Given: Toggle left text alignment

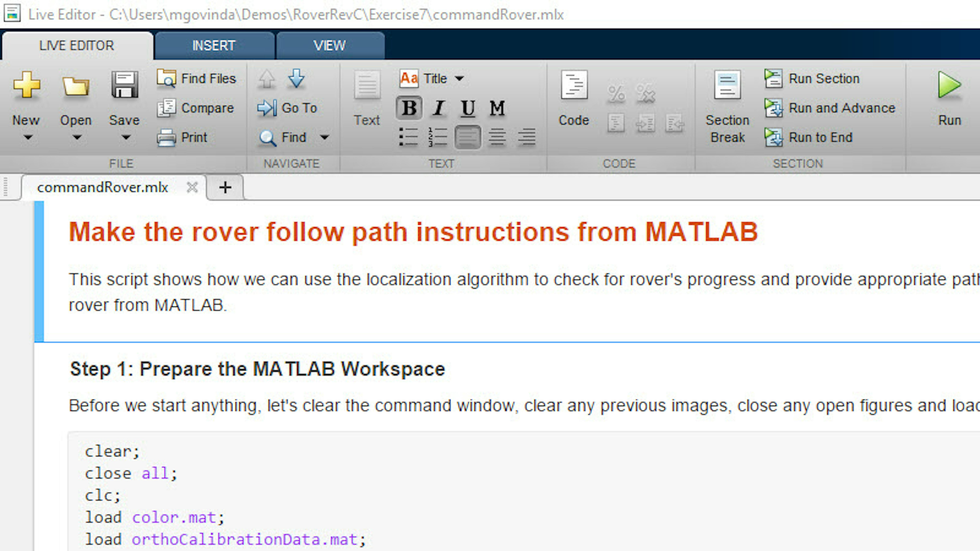Looking at the screenshot, I should [468, 137].
